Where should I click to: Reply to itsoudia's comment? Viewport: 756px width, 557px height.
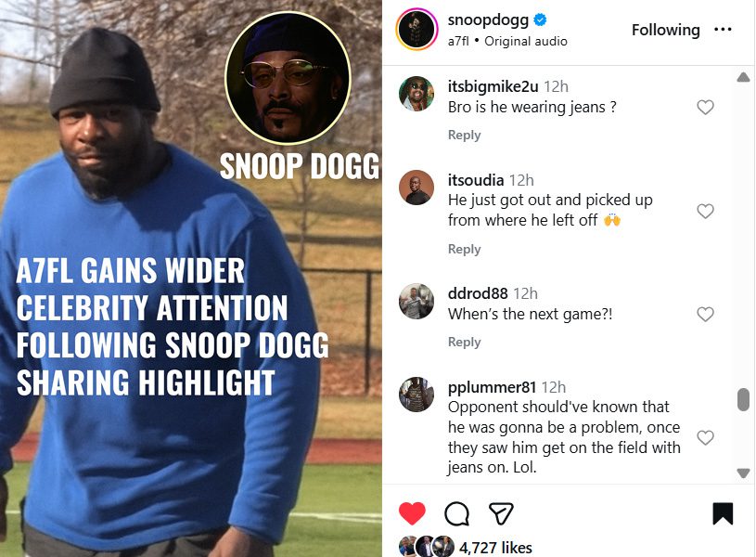click(x=465, y=249)
